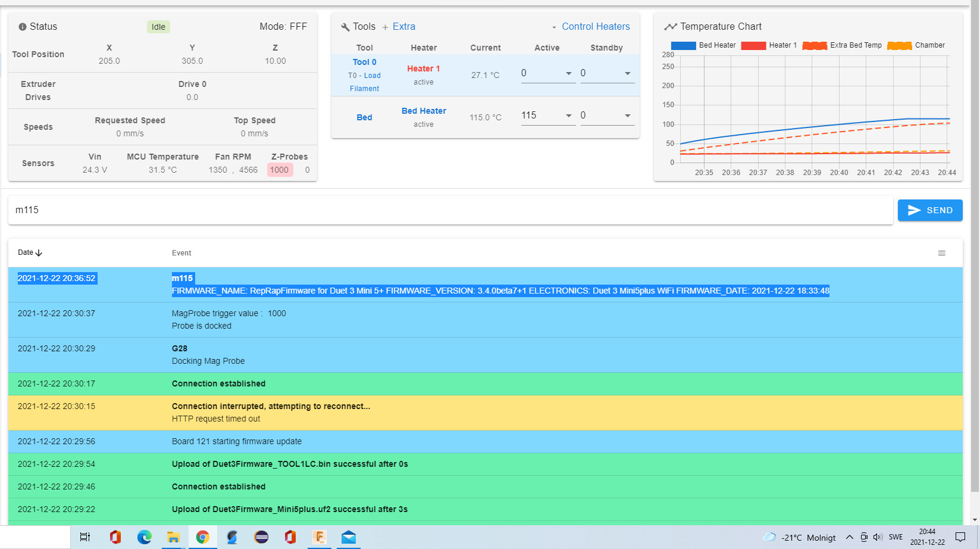
Task: Toggle Chamber series in chart legend
Action: pos(915,45)
